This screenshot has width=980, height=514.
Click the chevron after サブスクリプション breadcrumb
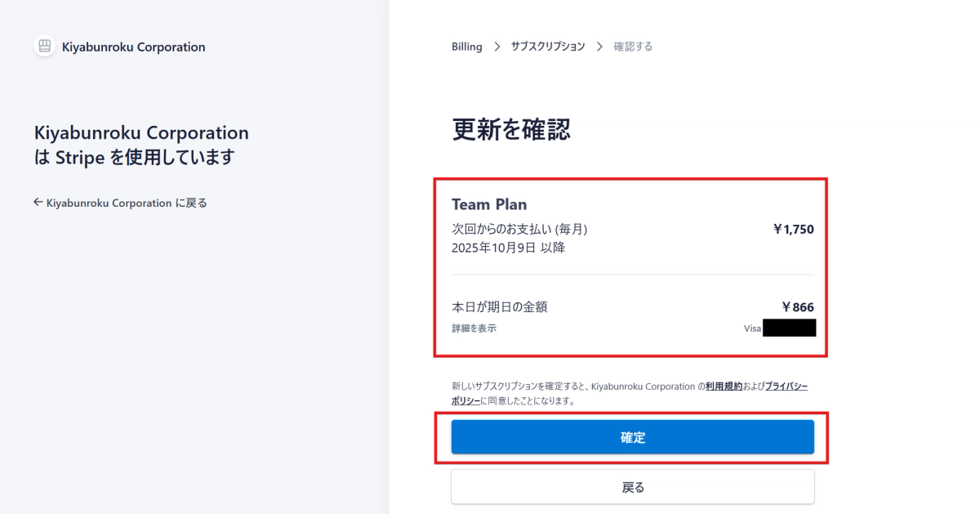click(599, 47)
